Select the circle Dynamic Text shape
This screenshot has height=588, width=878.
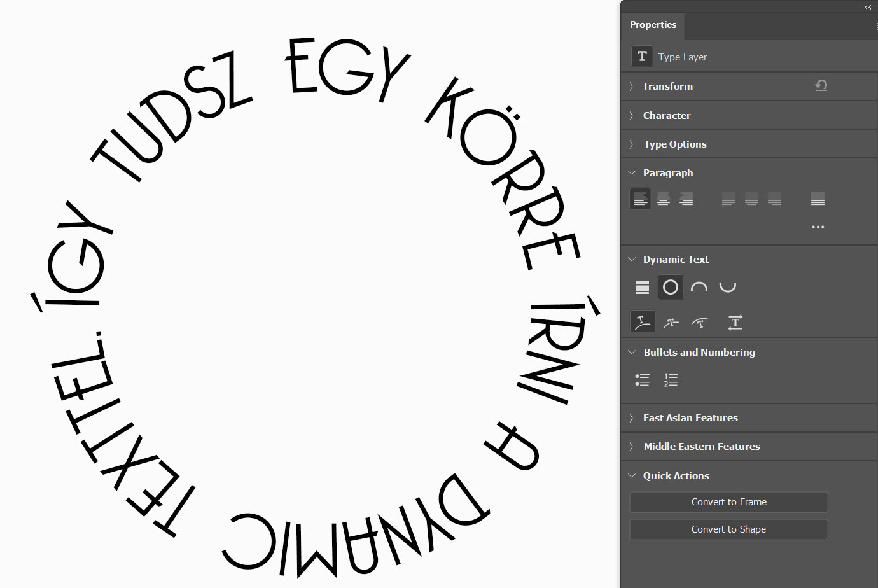(x=671, y=288)
